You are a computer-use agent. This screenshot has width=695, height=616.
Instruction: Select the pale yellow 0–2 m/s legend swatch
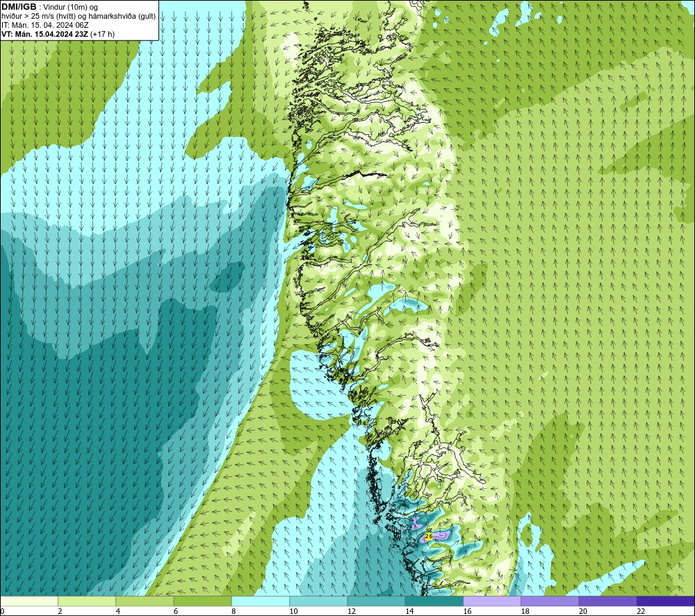29,601
